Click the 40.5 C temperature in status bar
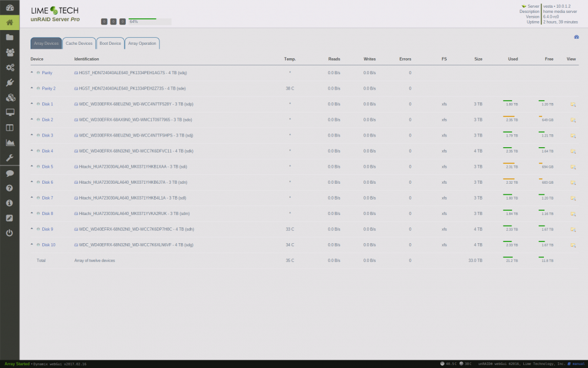588x368 pixels. pyautogui.click(x=451, y=364)
